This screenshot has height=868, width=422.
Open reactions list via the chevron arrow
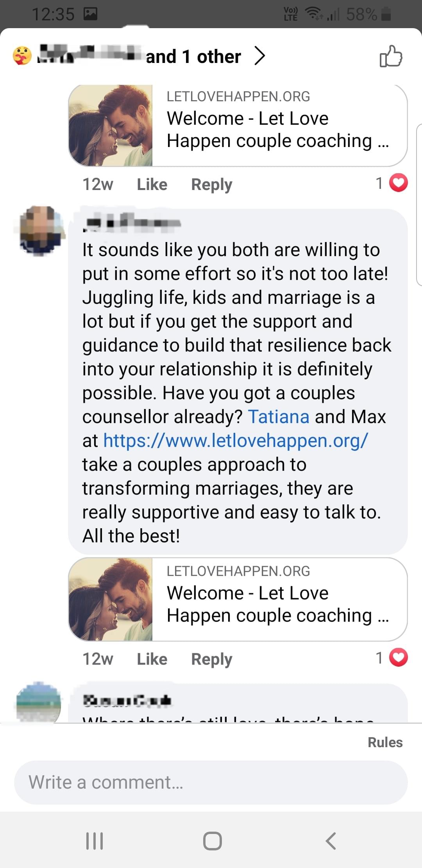point(260,56)
